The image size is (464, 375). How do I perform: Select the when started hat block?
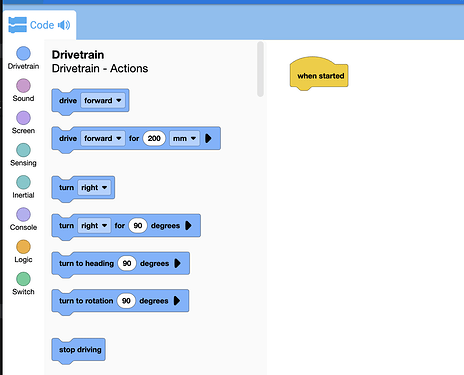point(319,74)
